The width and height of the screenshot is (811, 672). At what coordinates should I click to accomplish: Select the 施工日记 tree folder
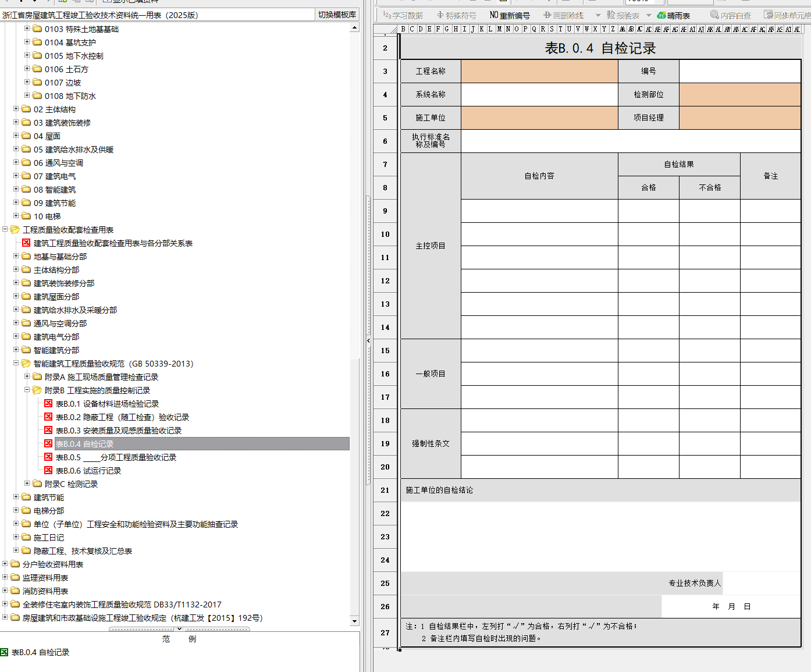(48, 538)
